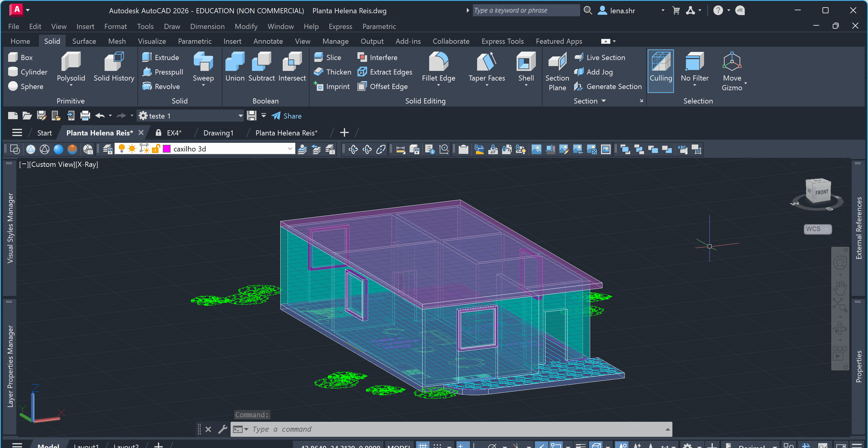Image resolution: width=868 pixels, height=448 pixels.
Task: Click the Share button
Action: click(286, 116)
